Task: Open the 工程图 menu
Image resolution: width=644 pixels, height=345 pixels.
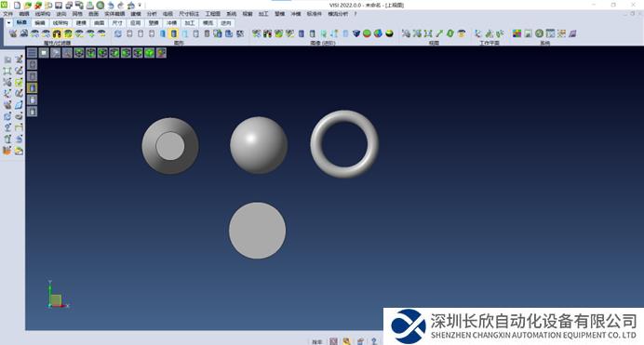Action: [213, 14]
